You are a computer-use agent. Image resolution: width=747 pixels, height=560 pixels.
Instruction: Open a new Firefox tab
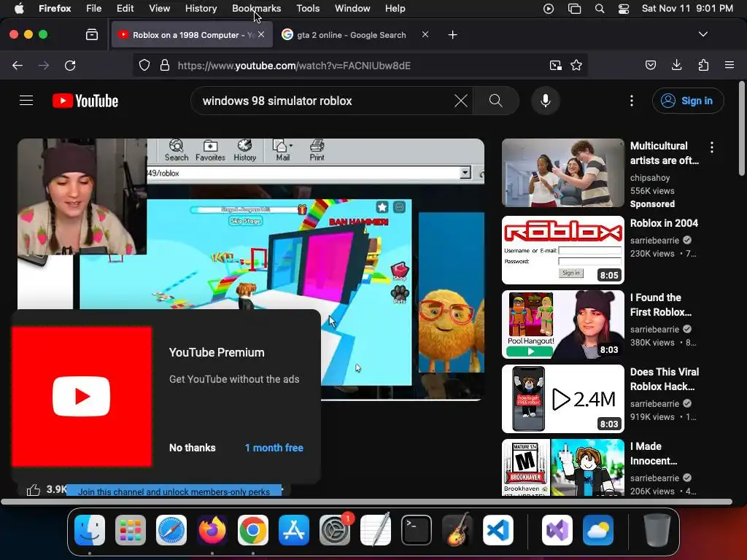click(x=452, y=35)
